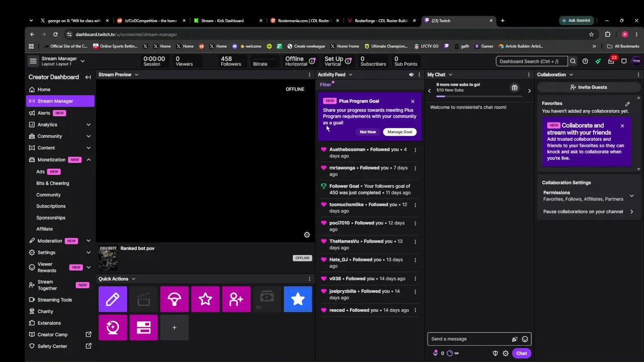Open Subscriptions under Monetization
The image size is (644, 362).
[x=51, y=206]
